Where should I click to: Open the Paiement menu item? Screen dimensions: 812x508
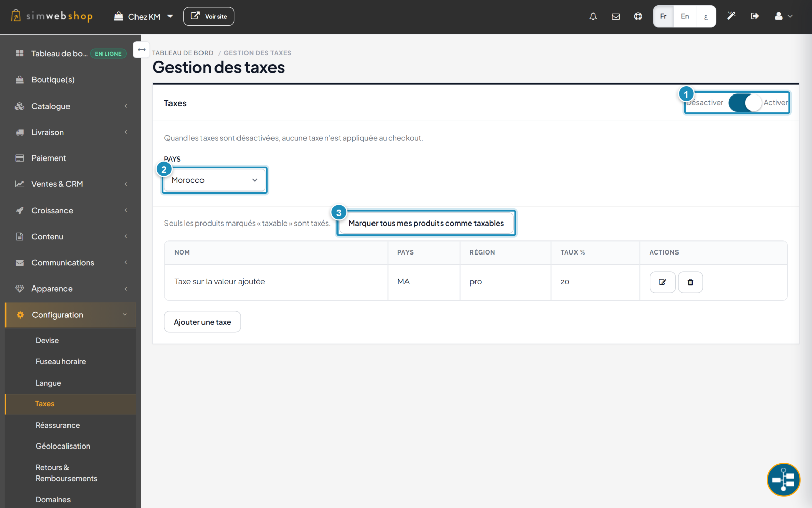pos(71,158)
